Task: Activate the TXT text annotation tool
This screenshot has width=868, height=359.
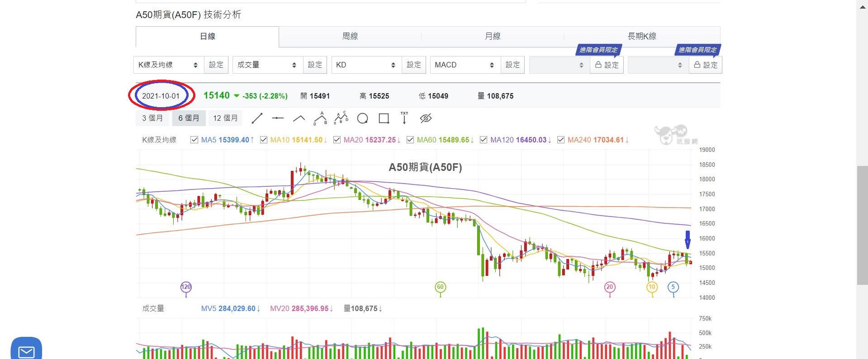Action: coord(404,118)
